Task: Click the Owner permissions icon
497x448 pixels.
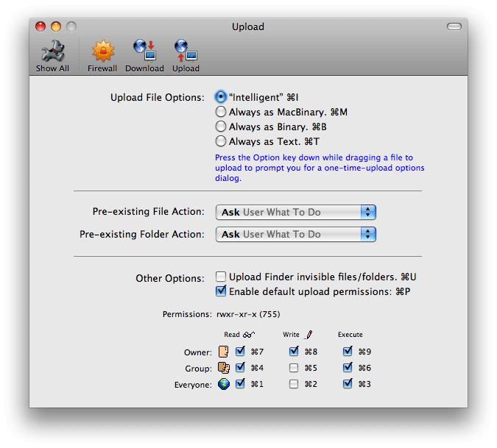Action: (224, 352)
